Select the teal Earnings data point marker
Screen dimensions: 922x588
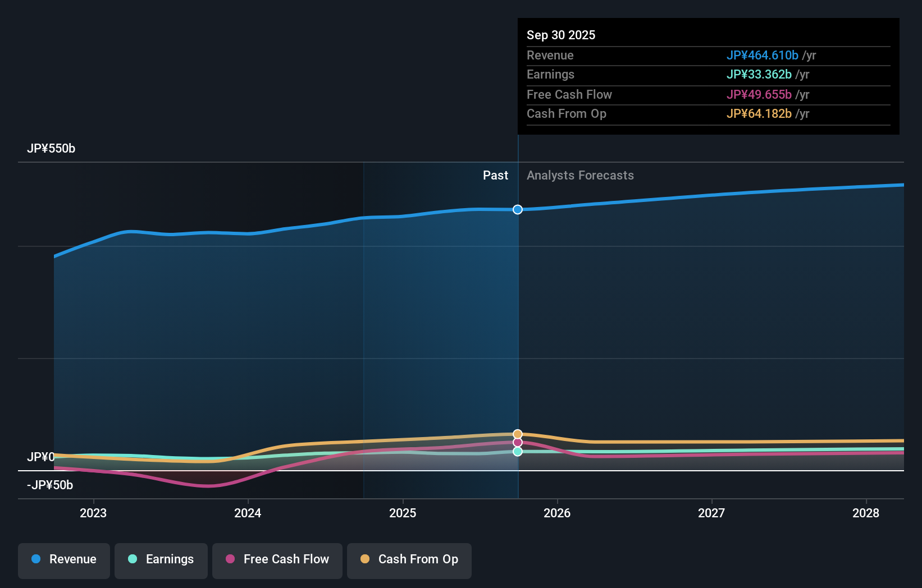tap(517, 452)
